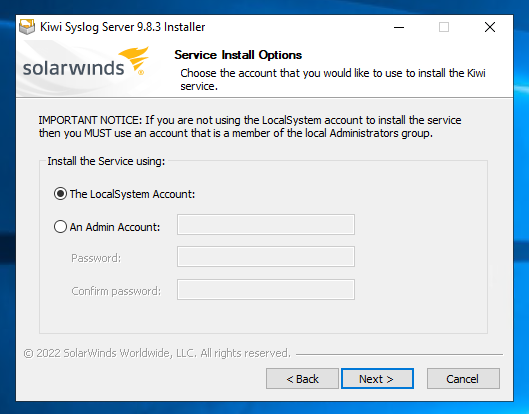Proceed by clicking Next >
The height and width of the screenshot is (414, 529).
tap(377, 379)
